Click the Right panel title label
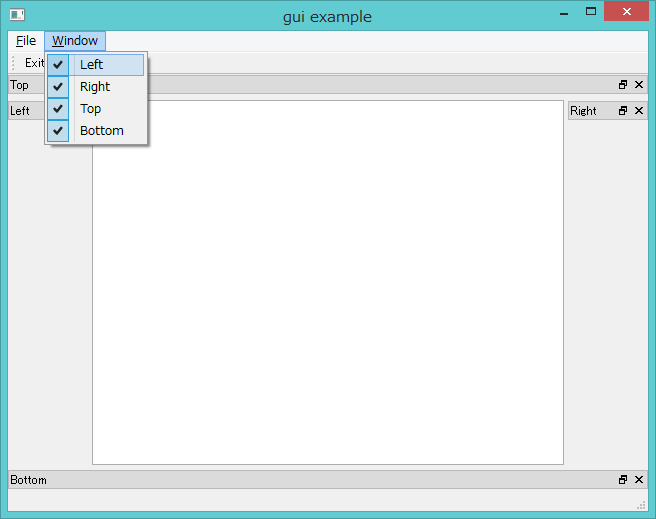Viewport: 656px width, 519px height. (x=583, y=111)
